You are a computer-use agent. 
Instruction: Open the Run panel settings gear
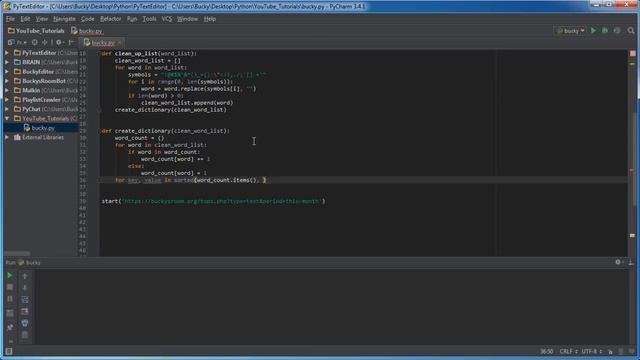pyautogui.click(x=619, y=262)
